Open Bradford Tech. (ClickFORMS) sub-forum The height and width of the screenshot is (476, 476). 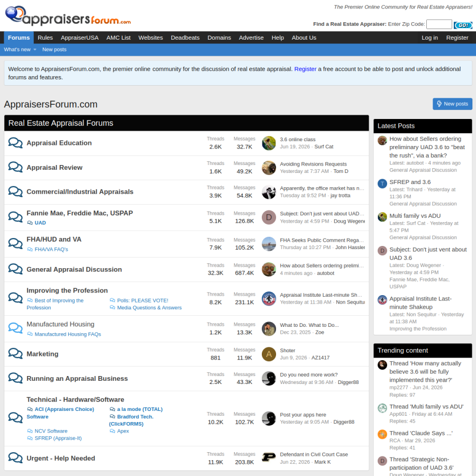(132, 420)
